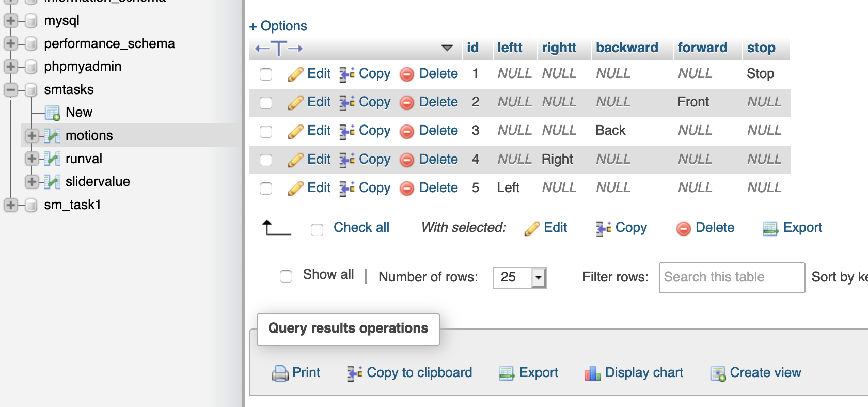Collapse the smtasks database tree node
868x407 pixels.
(x=10, y=89)
